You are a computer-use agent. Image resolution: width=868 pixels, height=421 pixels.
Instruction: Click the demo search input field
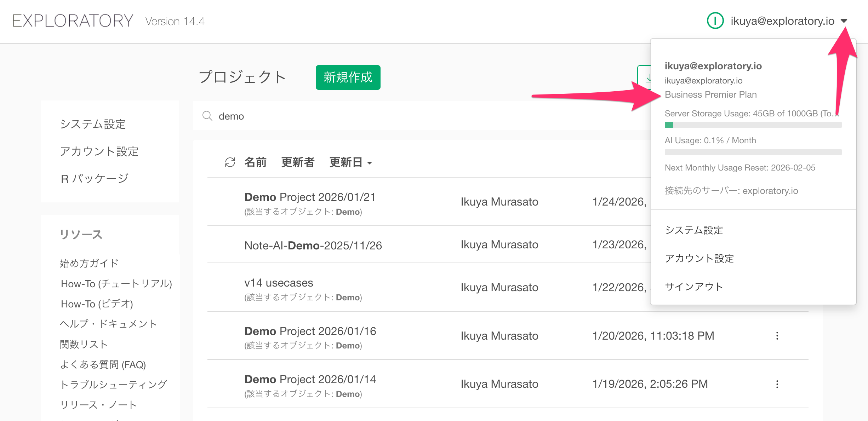coord(389,116)
